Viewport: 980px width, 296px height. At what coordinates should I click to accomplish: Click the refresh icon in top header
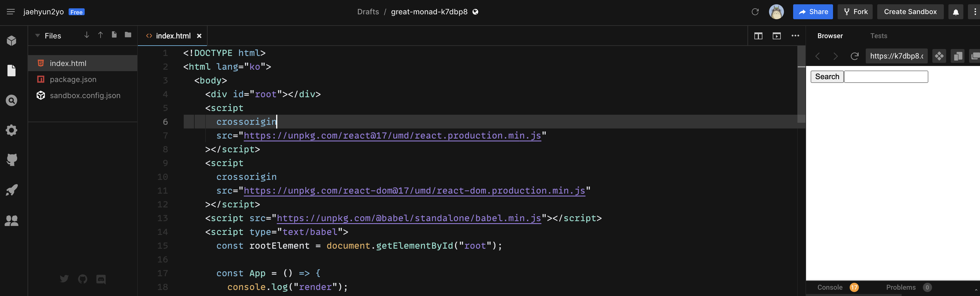[x=755, y=12]
